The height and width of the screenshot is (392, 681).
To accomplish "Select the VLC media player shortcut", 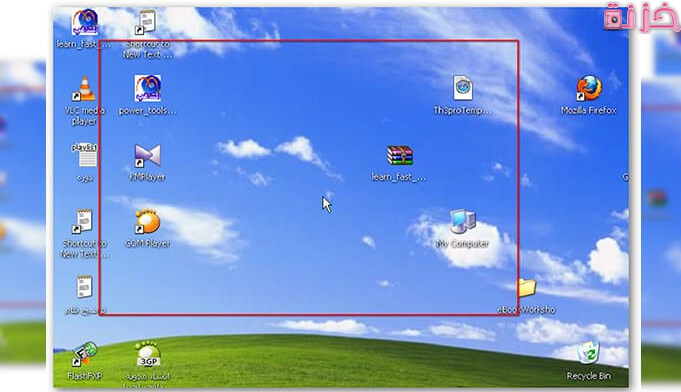I will (x=85, y=89).
